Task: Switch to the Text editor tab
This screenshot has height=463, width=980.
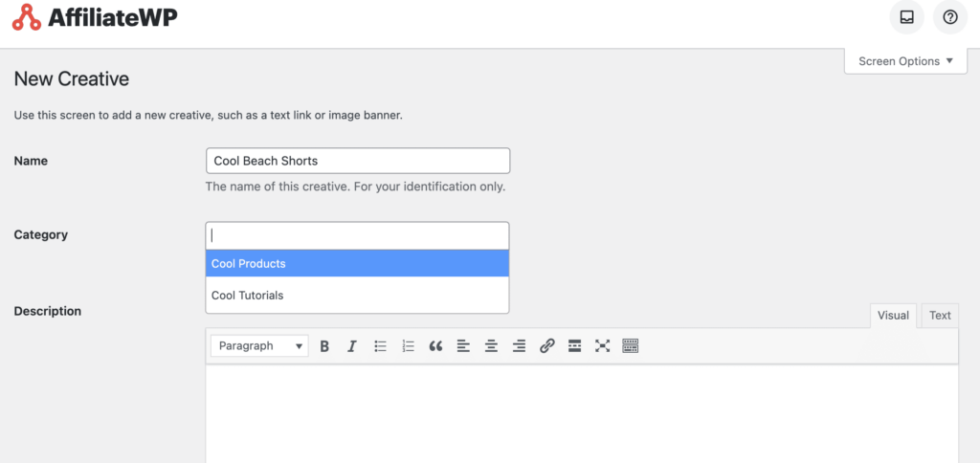Action: [940, 316]
